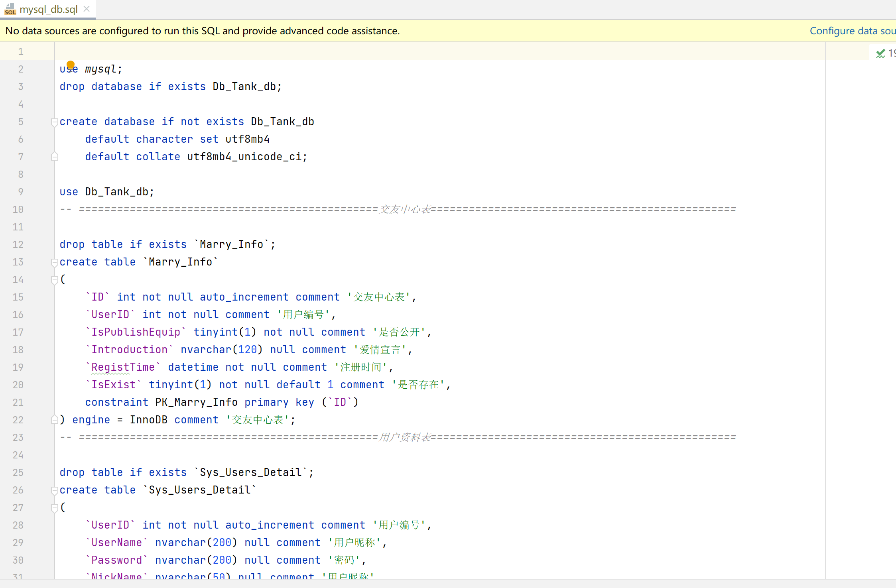
Task: Click the orange intention bulb on line 2
Action: 71,64
